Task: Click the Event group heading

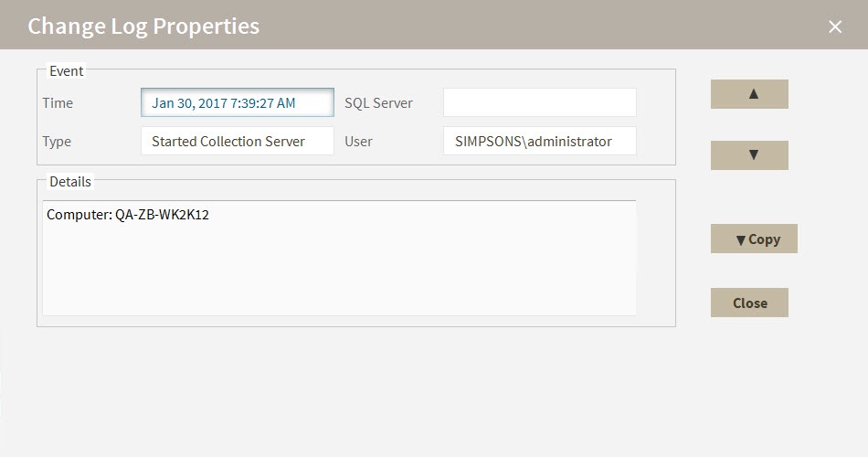Action: click(x=66, y=71)
